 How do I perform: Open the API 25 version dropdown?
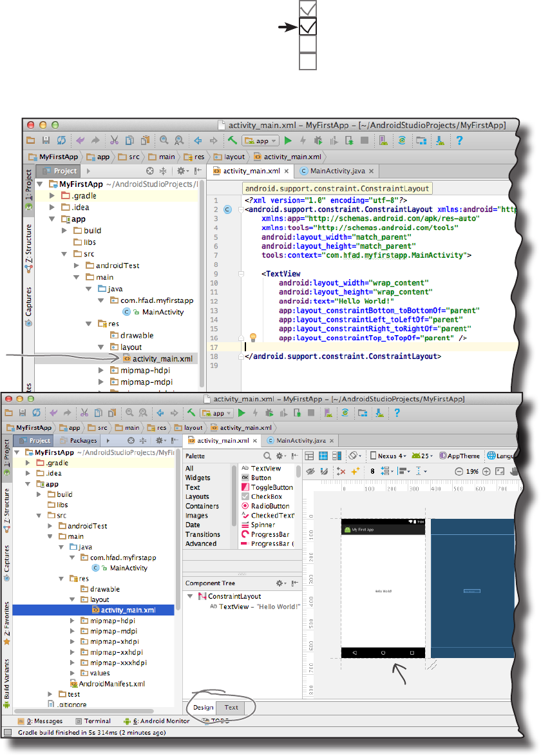coord(422,456)
